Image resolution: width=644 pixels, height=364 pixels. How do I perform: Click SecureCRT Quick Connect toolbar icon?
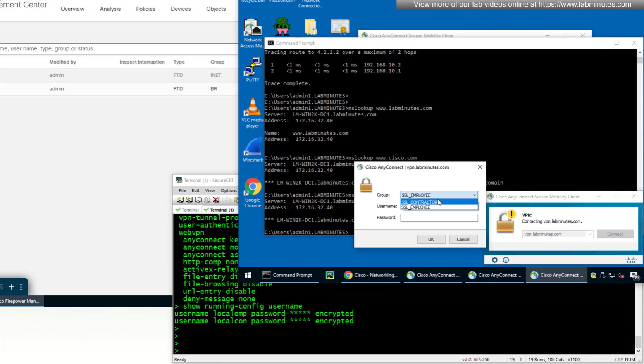[x=189, y=200]
